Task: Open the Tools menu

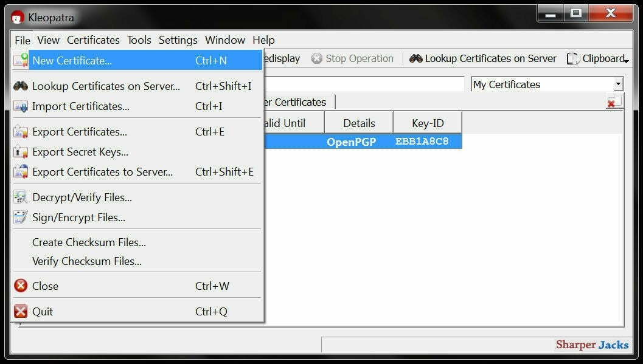Action: (139, 40)
